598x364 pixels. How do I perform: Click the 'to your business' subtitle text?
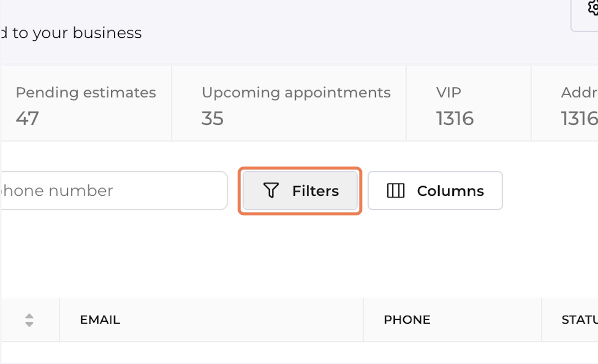tap(77, 33)
